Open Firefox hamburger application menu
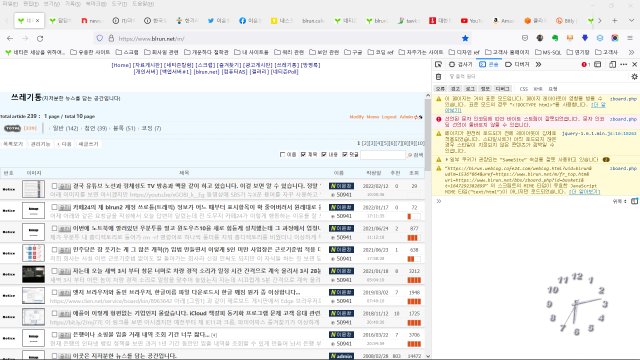This screenshot has height=360, width=640. pos(630,38)
